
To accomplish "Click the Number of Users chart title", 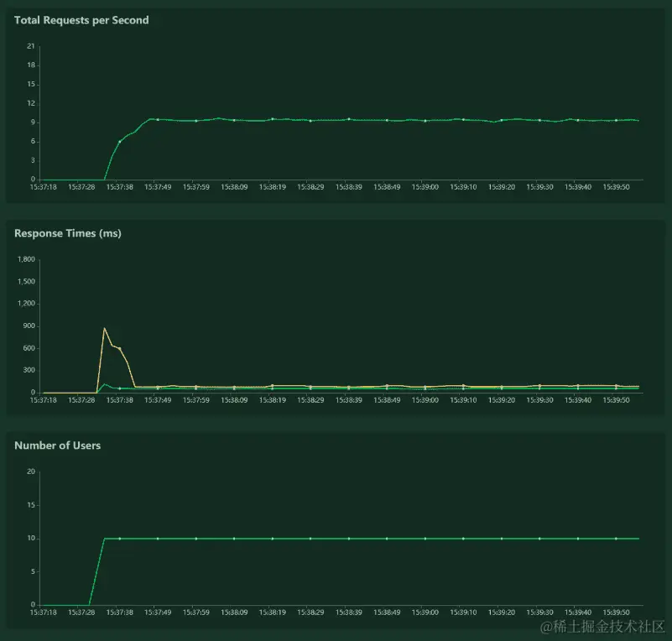I will (x=57, y=446).
